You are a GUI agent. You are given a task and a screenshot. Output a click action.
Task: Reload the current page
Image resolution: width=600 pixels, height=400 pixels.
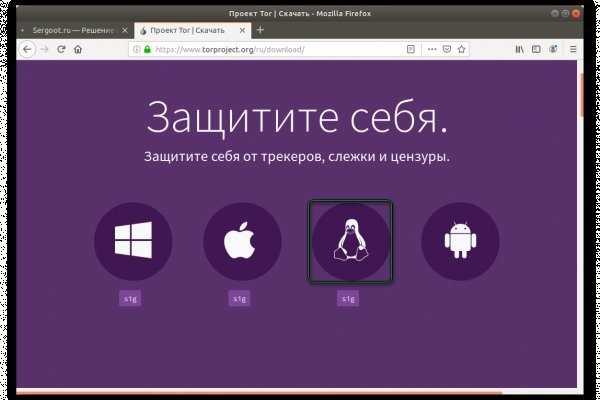point(61,48)
